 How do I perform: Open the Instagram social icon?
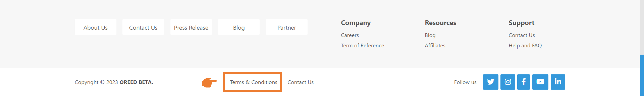point(508,82)
